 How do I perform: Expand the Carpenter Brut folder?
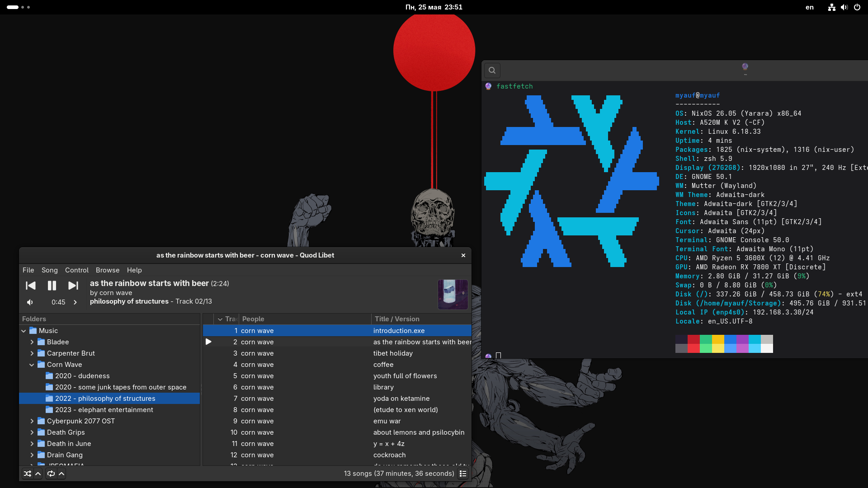point(32,353)
